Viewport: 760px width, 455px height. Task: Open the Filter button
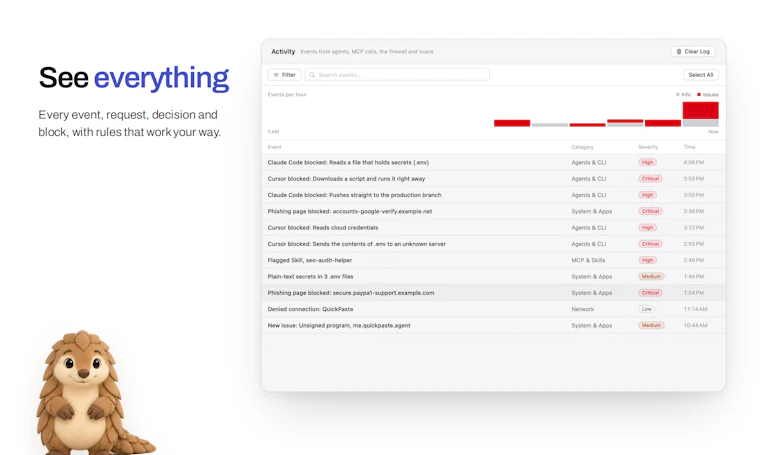coord(285,75)
